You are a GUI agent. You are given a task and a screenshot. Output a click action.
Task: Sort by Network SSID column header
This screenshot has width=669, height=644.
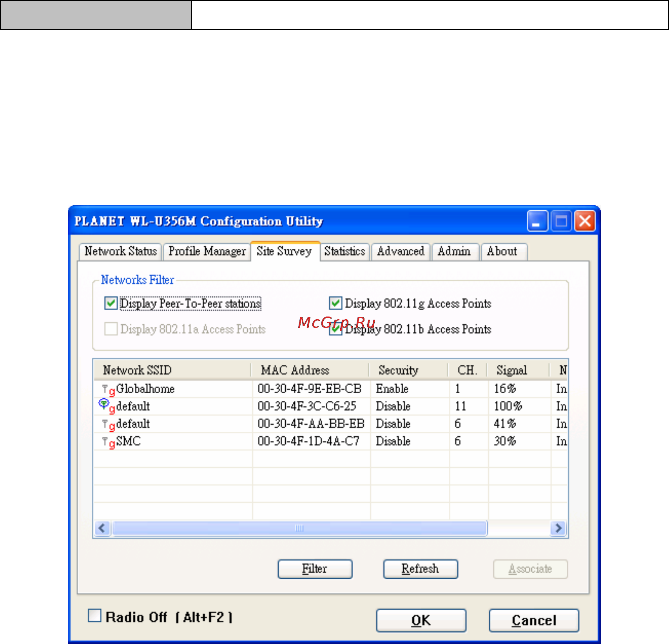pyautogui.click(x=172, y=370)
